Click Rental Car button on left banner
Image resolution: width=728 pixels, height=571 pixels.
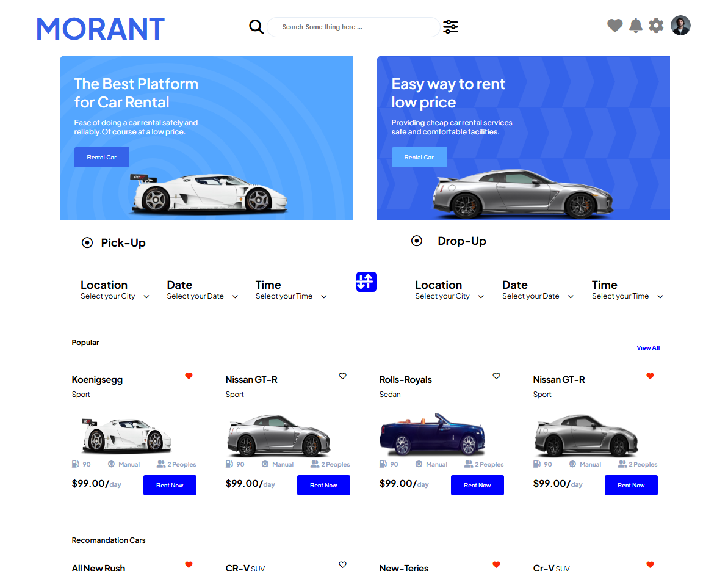[x=102, y=158]
